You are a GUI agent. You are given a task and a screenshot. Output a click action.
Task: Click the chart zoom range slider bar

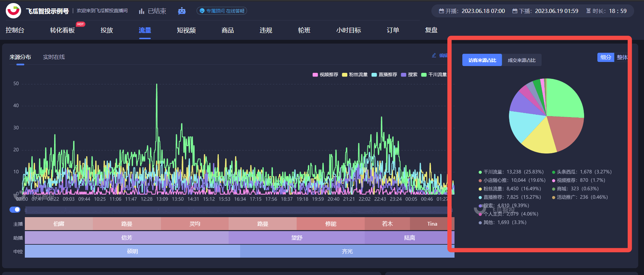[238, 210]
